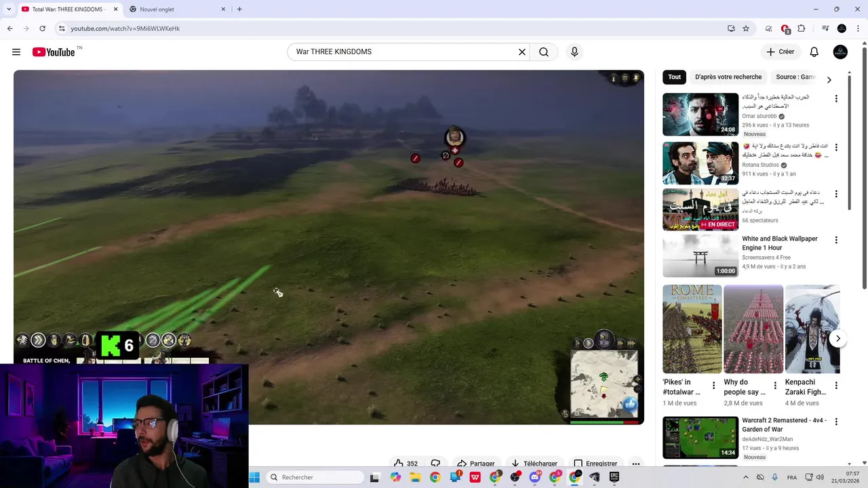The image size is (868, 488).
Task: Reload the page in Chrome
Action: (x=42, y=28)
